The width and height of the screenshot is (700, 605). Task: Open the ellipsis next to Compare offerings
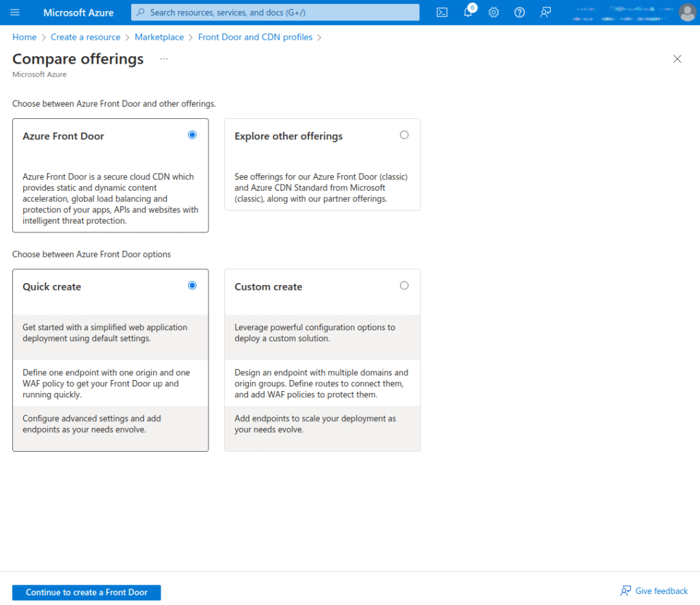pyautogui.click(x=164, y=59)
